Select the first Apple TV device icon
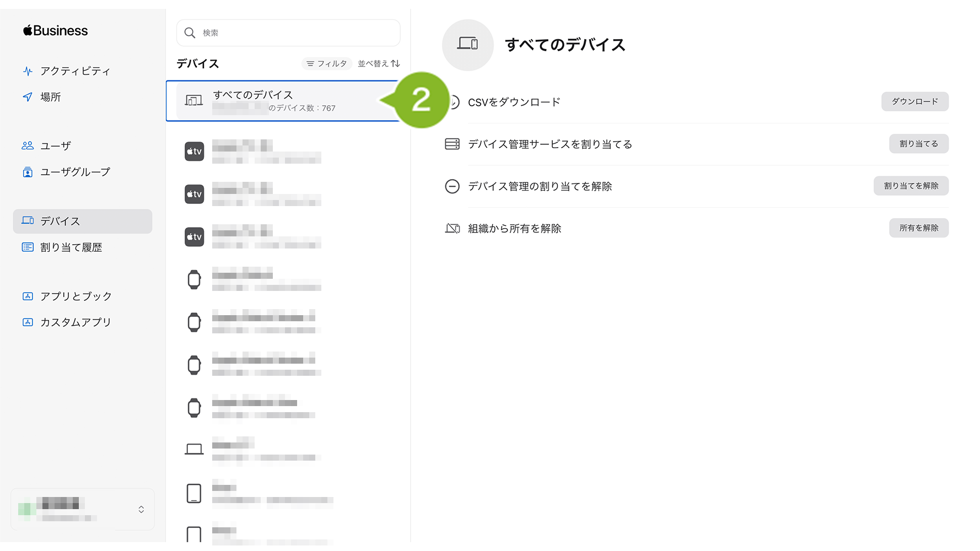The height and width of the screenshot is (551, 980). [x=194, y=152]
